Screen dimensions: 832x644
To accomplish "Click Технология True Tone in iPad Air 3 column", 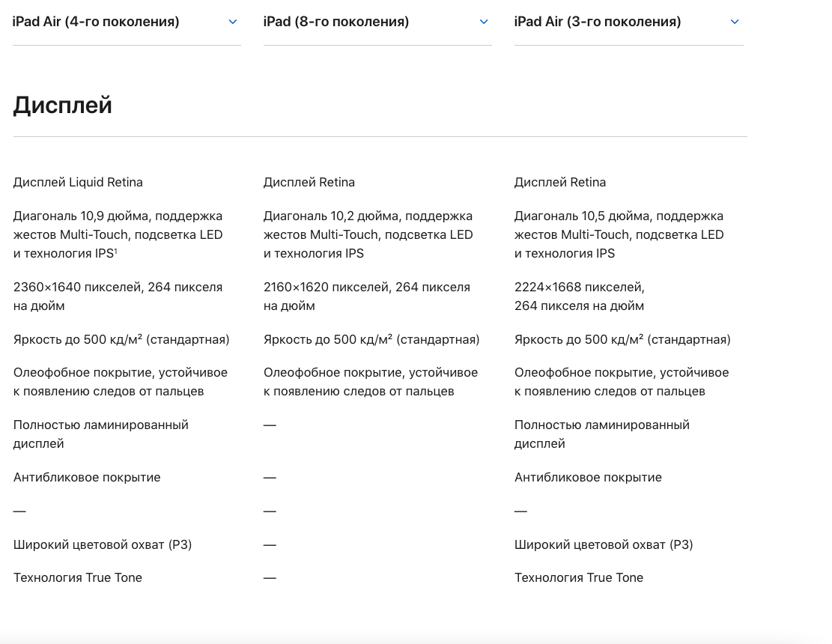I will coord(578,577).
